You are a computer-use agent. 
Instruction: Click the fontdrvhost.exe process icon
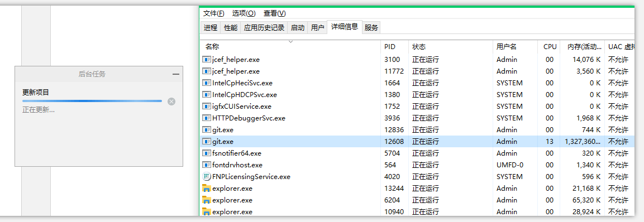click(207, 165)
